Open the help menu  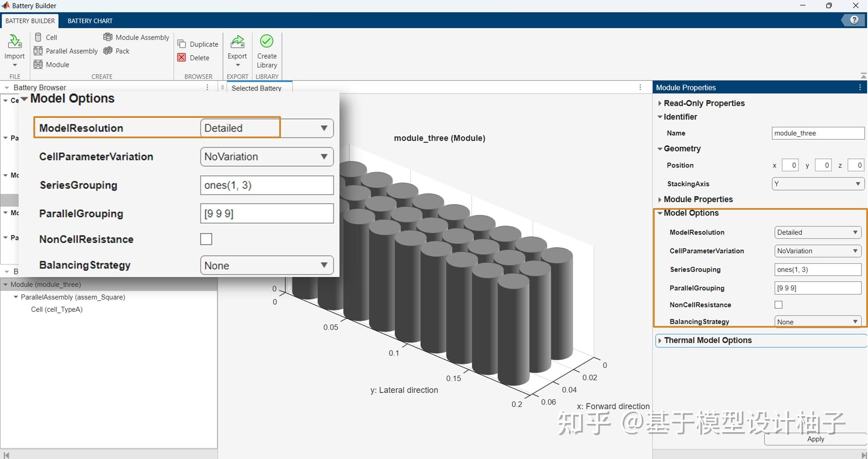tap(853, 20)
